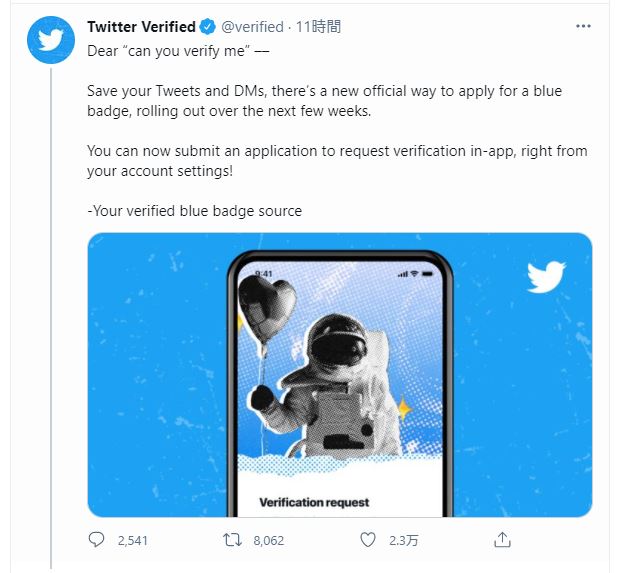Open the 11時間 tweet timestamp
This screenshot has width=637, height=573.
[320, 26]
